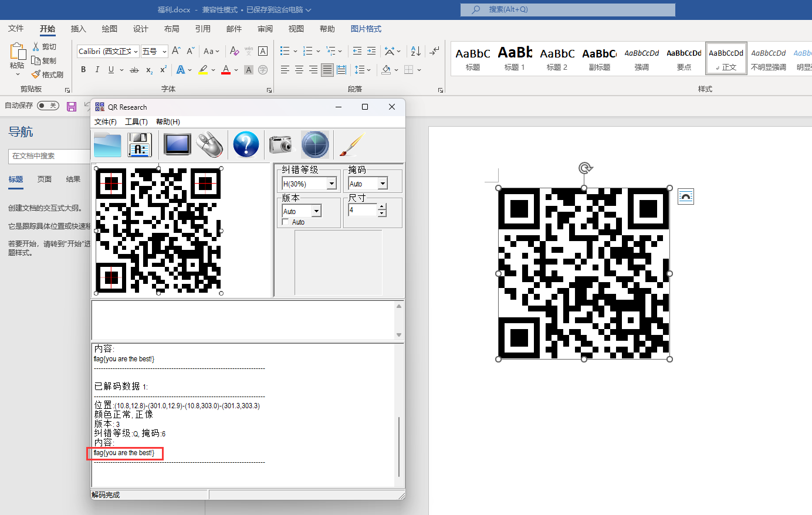Expand 粘贴 paste options arrow
This screenshot has height=515, width=812.
tap(18, 74)
